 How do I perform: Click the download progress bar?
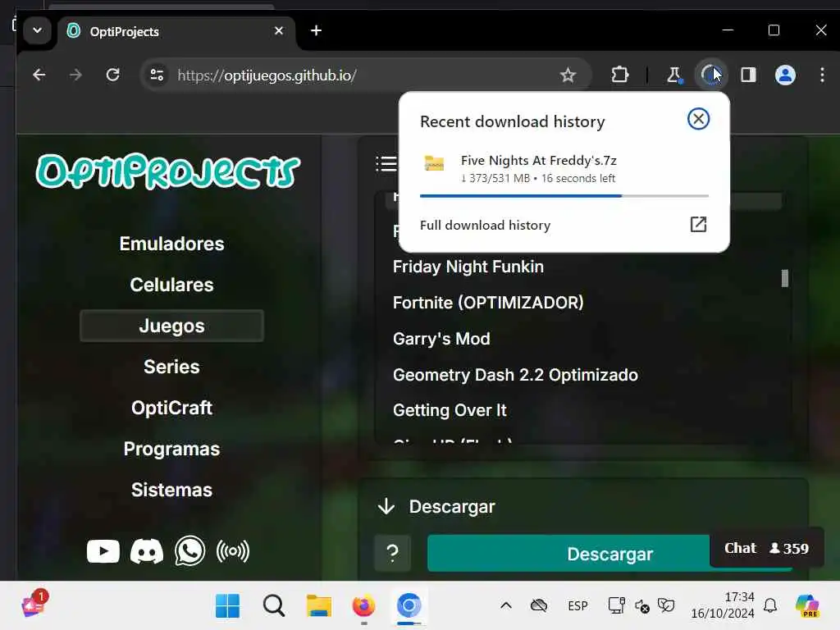[564, 196]
